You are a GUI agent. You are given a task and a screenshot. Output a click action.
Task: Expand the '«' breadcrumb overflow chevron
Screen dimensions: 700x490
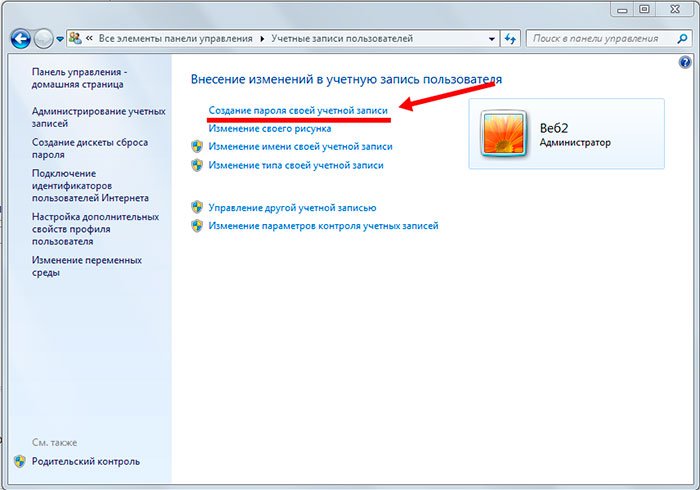(89, 38)
